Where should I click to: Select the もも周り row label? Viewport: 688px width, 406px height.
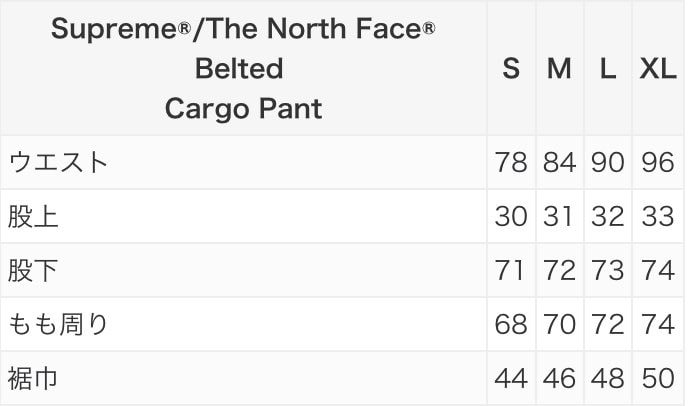pyautogui.click(x=58, y=324)
